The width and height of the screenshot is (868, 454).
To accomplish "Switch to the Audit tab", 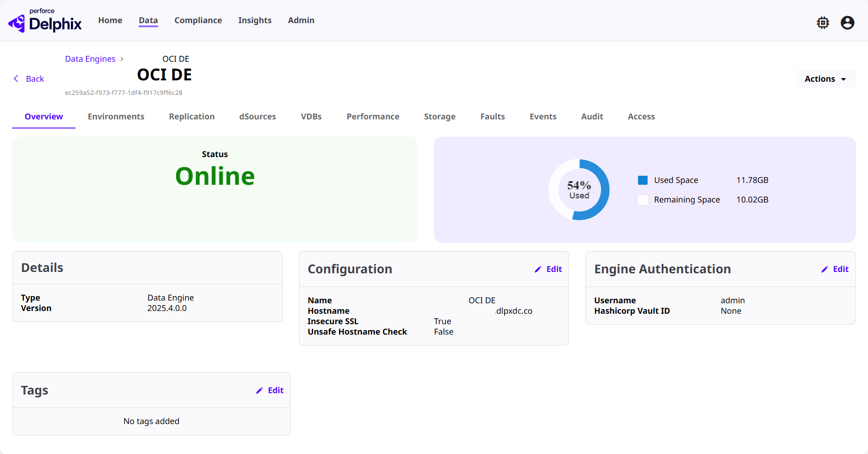I will [592, 117].
